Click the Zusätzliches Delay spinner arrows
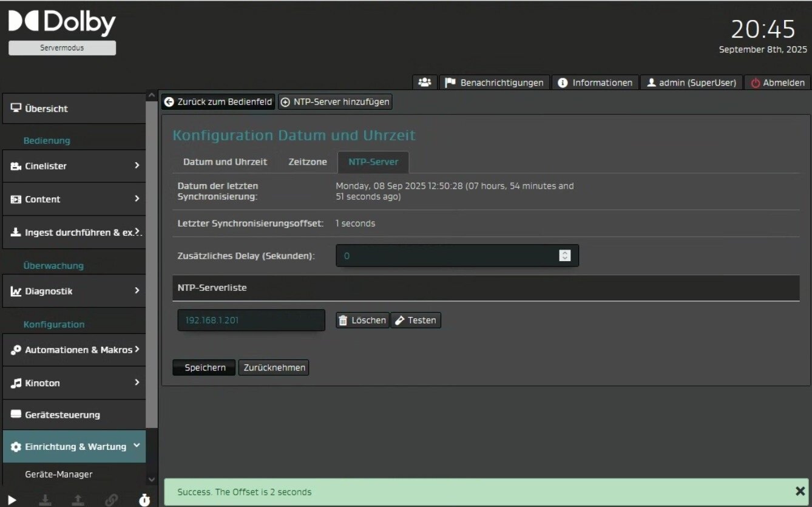The width and height of the screenshot is (812, 507). [x=564, y=256]
